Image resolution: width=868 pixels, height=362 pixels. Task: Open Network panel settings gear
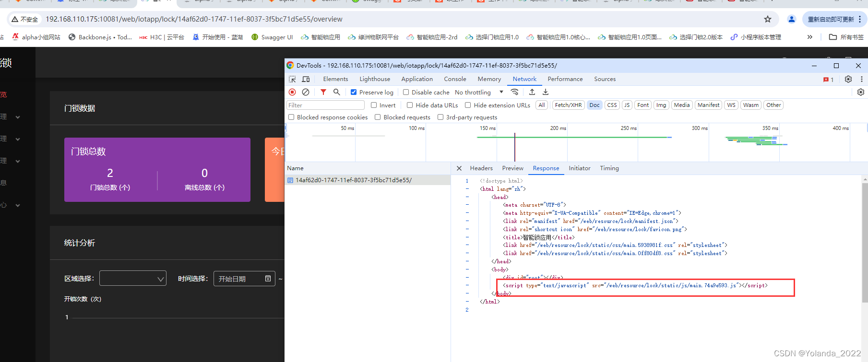(861, 92)
